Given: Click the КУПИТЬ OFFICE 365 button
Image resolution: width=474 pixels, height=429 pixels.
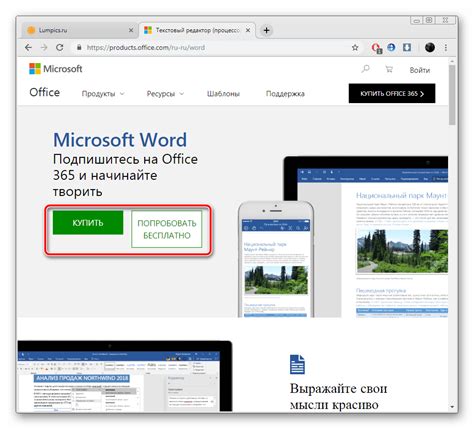Looking at the screenshot, I should [392, 93].
